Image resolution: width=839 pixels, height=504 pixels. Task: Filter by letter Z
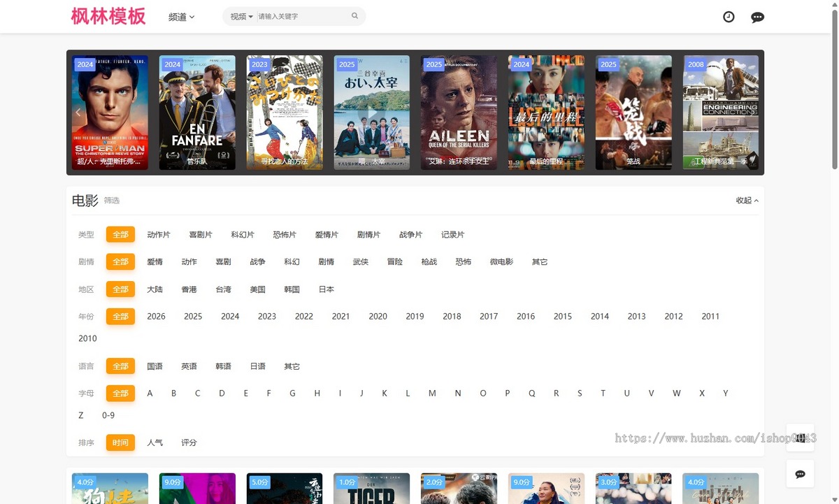(x=81, y=415)
